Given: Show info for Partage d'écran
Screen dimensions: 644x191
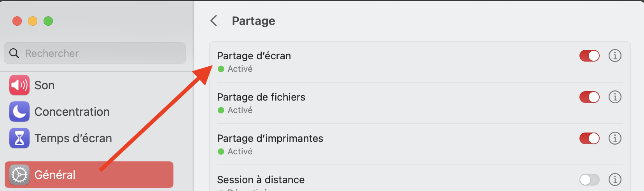Looking at the screenshot, I should 615,56.
